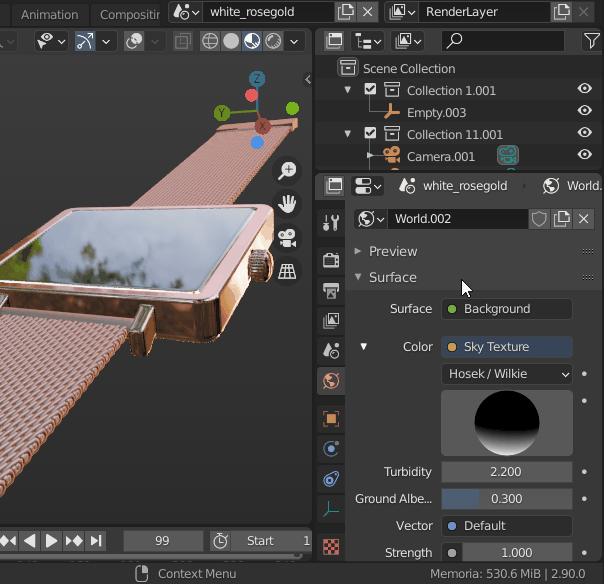Screen dimensions: 604x584
Task: Open scene browse dropdown
Action: tap(186, 12)
